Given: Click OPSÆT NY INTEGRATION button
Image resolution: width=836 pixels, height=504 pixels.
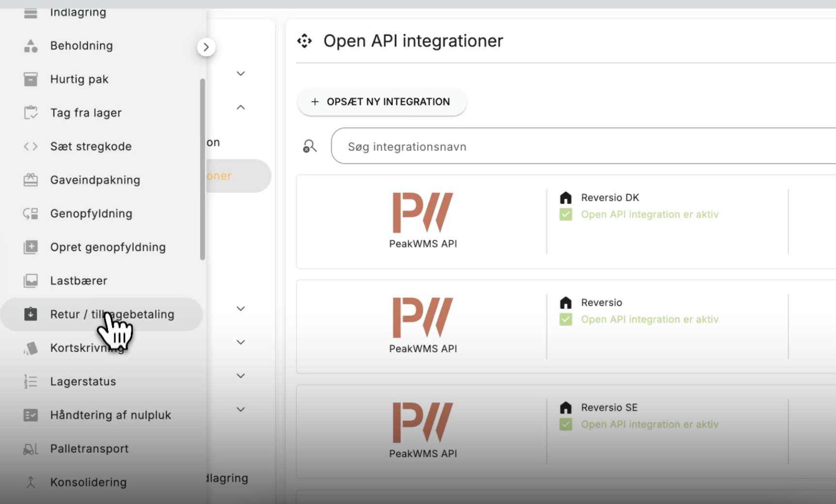Looking at the screenshot, I should 382,102.
